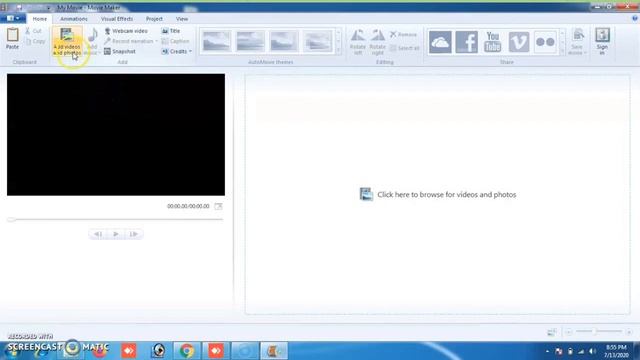Expand the AutoMovie themes gallery

[338, 51]
